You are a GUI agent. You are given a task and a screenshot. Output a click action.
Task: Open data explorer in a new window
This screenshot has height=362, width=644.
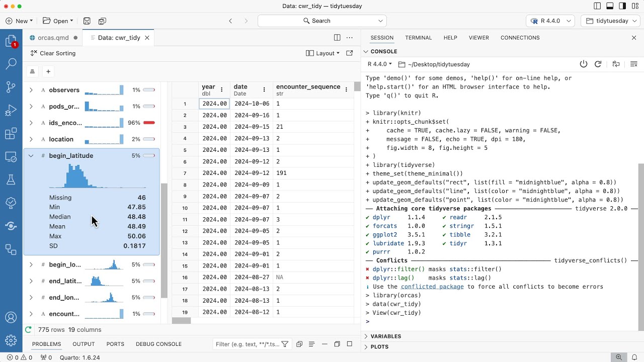[350, 53]
